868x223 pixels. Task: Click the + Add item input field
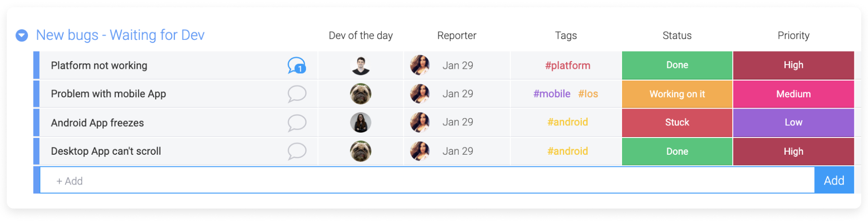pos(427,180)
